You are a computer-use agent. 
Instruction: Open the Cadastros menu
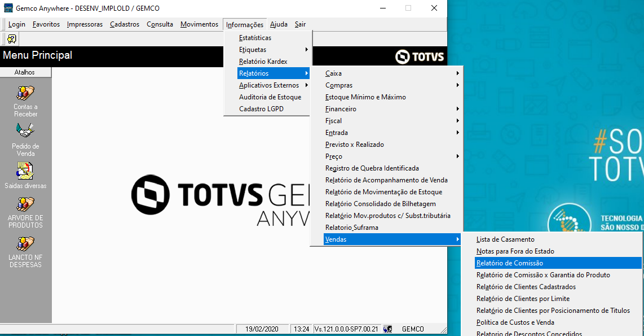point(125,24)
